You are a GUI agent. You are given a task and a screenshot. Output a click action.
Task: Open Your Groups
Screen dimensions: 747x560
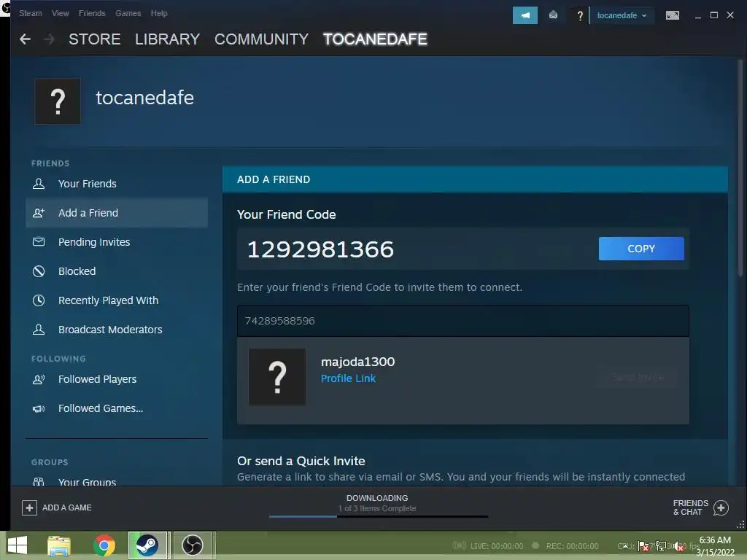click(x=88, y=482)
